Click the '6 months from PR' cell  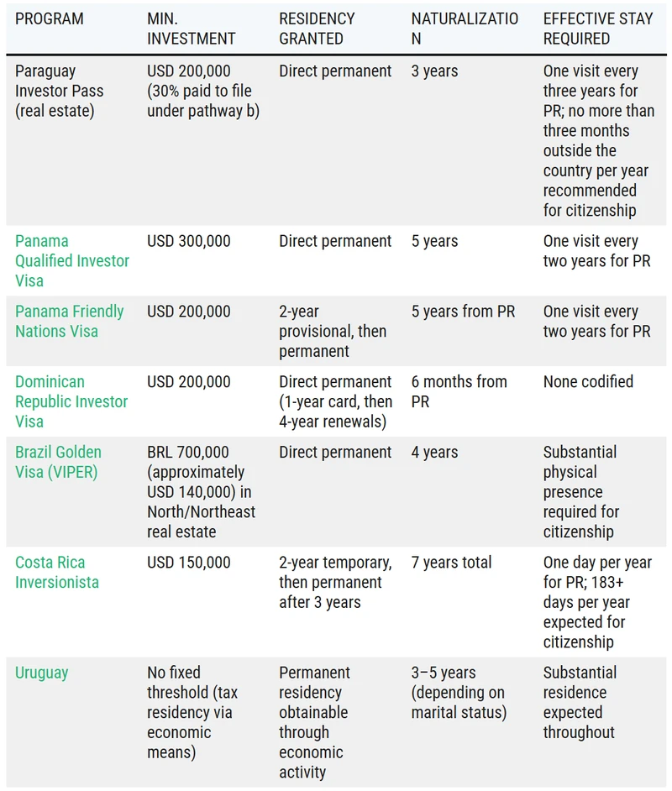point(459,391)
